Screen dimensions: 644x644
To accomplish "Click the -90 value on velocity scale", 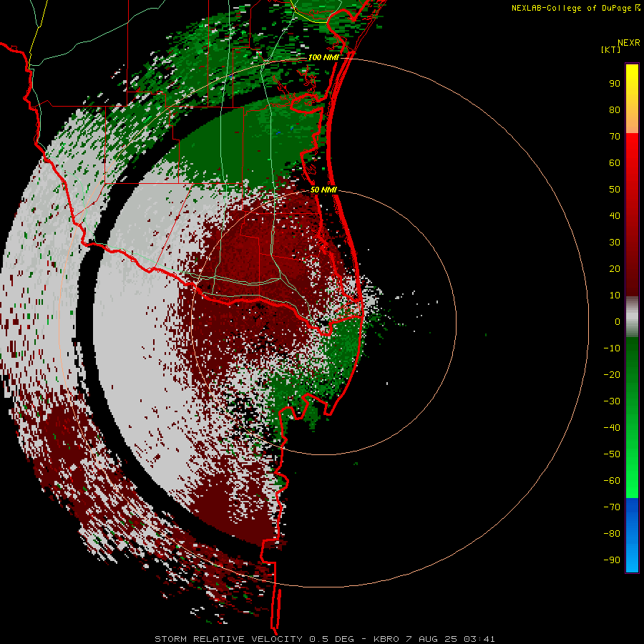I will [612, 560].
